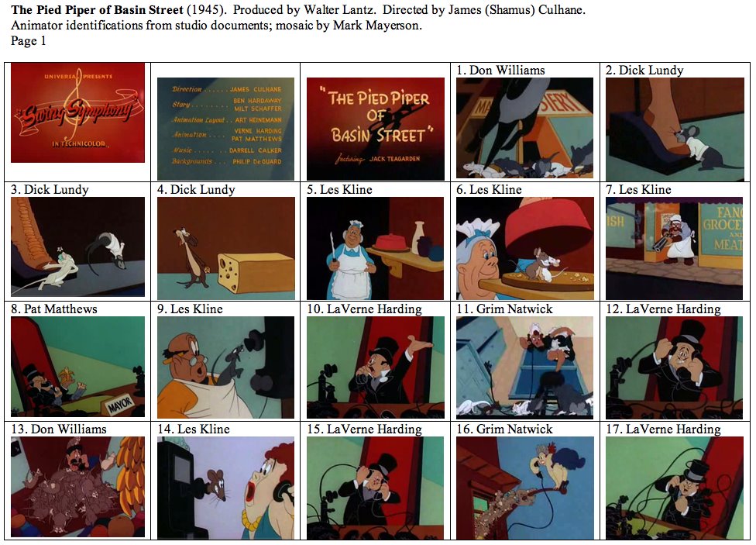Click the '10. LaVerne Harding' caption
The height and width of the screenshot is (545, 756).
[364, 309]
